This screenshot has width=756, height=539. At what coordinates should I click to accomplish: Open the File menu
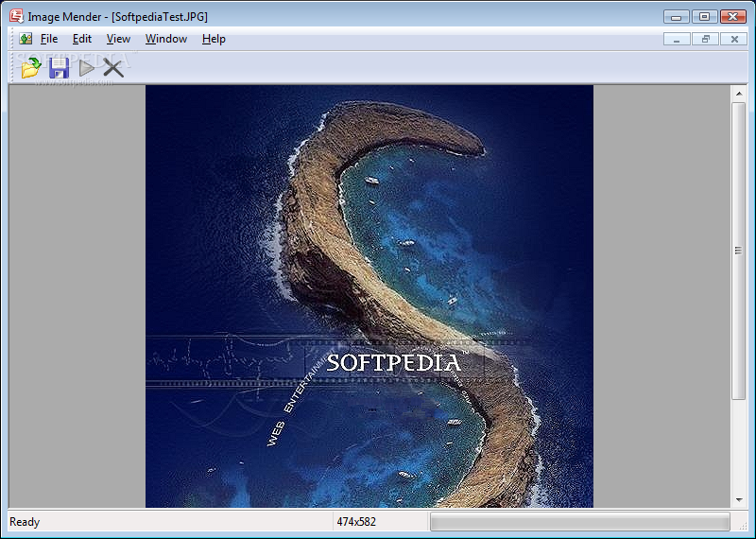[49, 39]
